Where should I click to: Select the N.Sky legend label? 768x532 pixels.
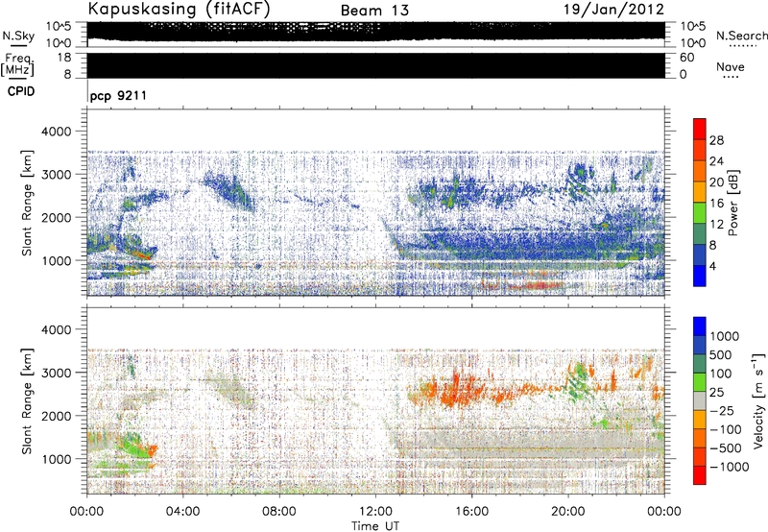18,36
